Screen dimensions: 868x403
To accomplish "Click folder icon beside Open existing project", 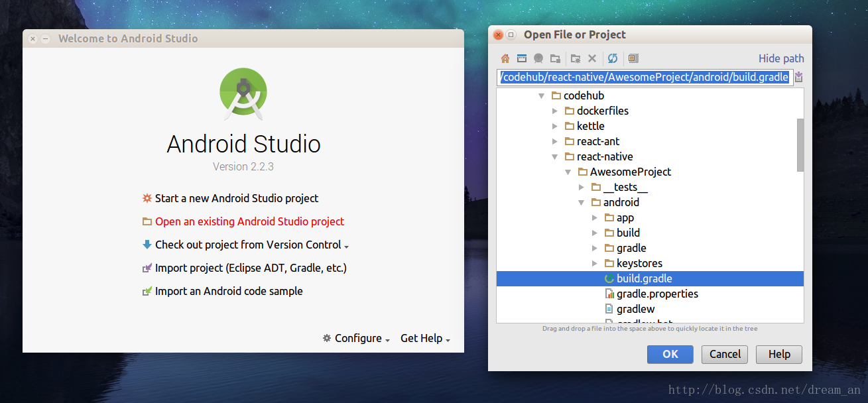I will [147, 221].
